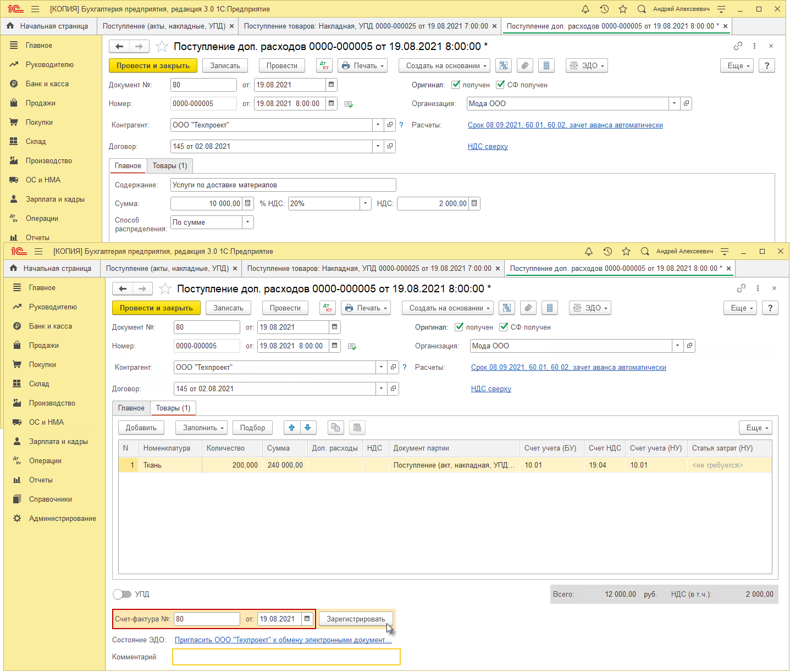Image resolution: width=790 pixels, height=672 pixels.
Task: Click Провести и закрыть in lower window
Action: [156, 308]
